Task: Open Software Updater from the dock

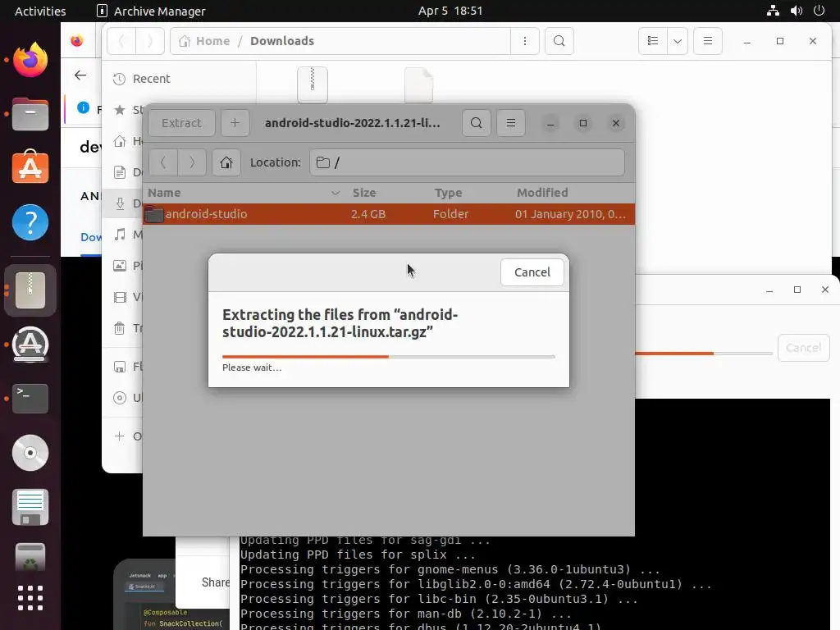Action: (30, 345)
